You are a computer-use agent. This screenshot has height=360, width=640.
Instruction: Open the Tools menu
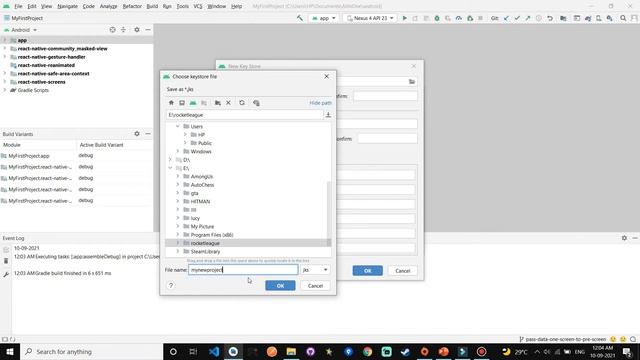pos(182,6)
